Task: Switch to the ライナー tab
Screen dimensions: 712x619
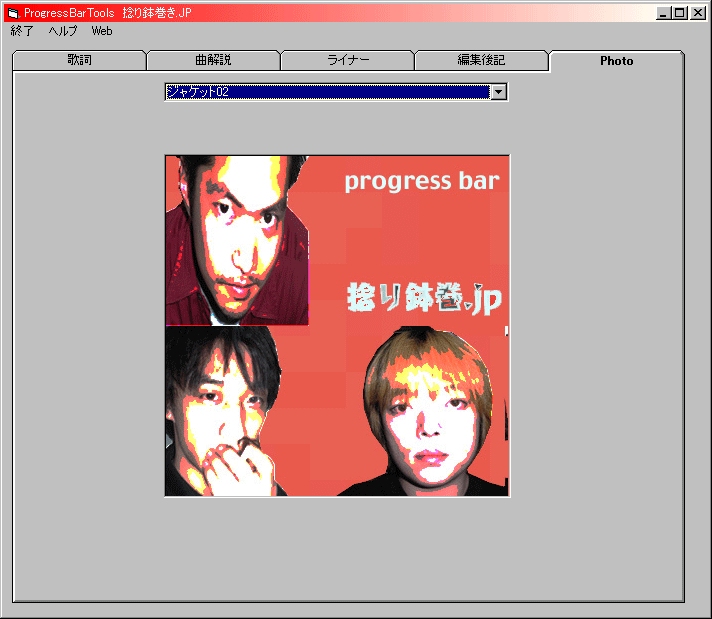Action: tap(348, 60)
